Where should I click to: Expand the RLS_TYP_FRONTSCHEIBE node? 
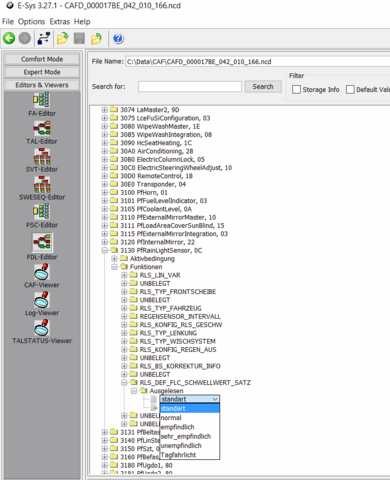(124, 292)
